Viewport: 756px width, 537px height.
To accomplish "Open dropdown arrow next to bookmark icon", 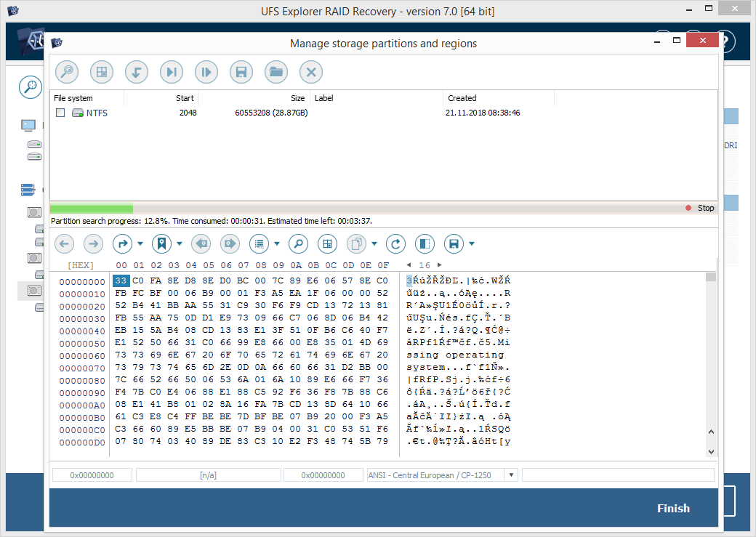I will pos(180,244).
